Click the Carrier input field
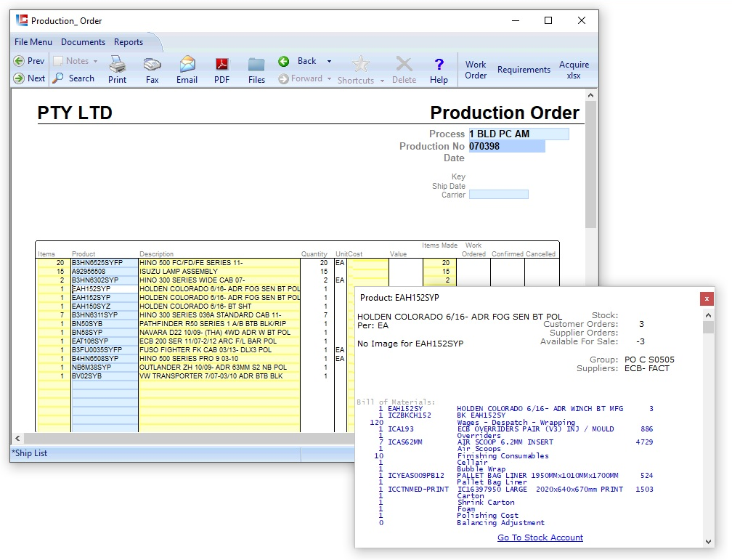 pos(498,195)
